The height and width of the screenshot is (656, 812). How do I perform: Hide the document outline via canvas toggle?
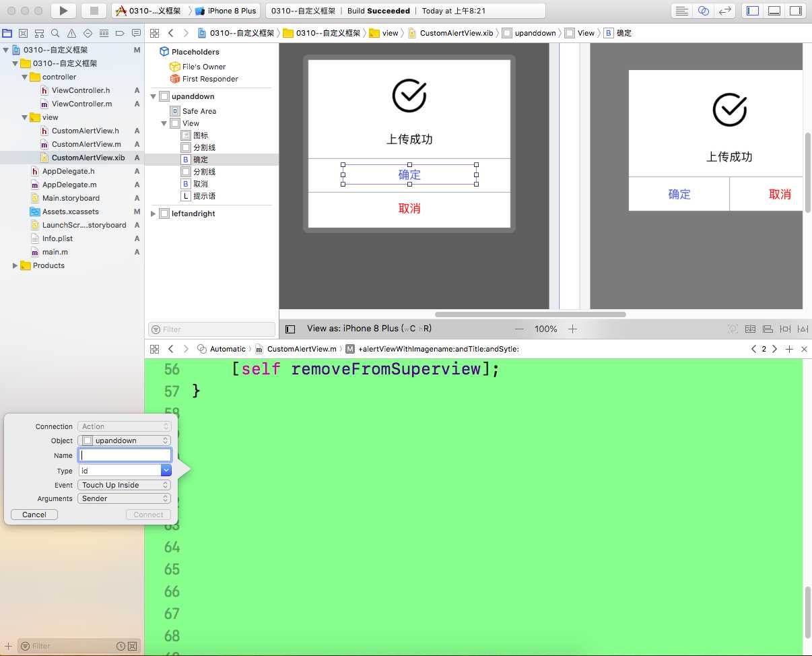click(290, 329)
